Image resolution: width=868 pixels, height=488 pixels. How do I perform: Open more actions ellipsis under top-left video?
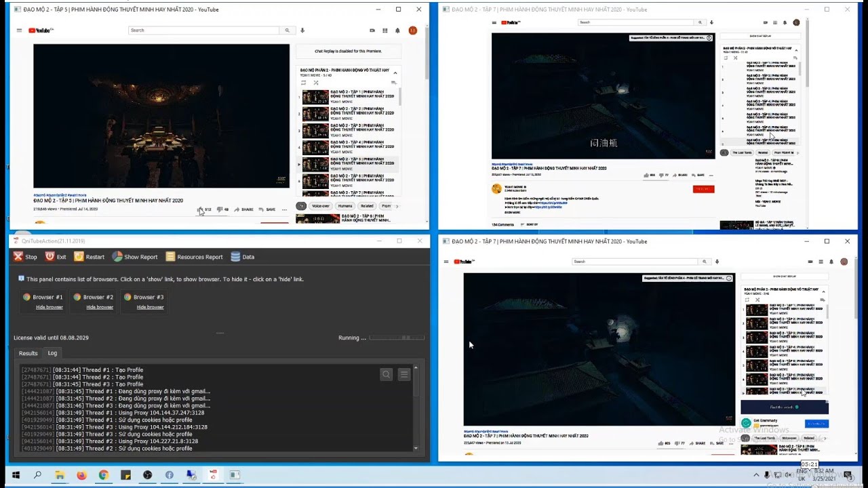284,209
